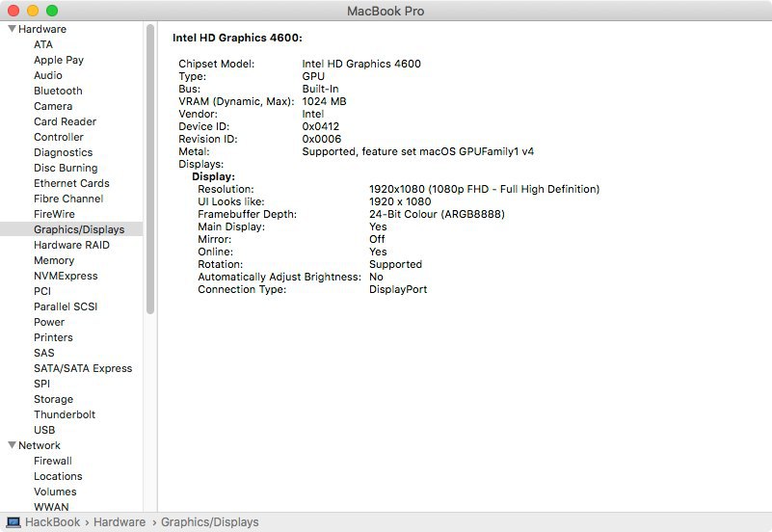Click the Network category label
Viewport: 772px width, 532px height.
(x=40, y=445)
